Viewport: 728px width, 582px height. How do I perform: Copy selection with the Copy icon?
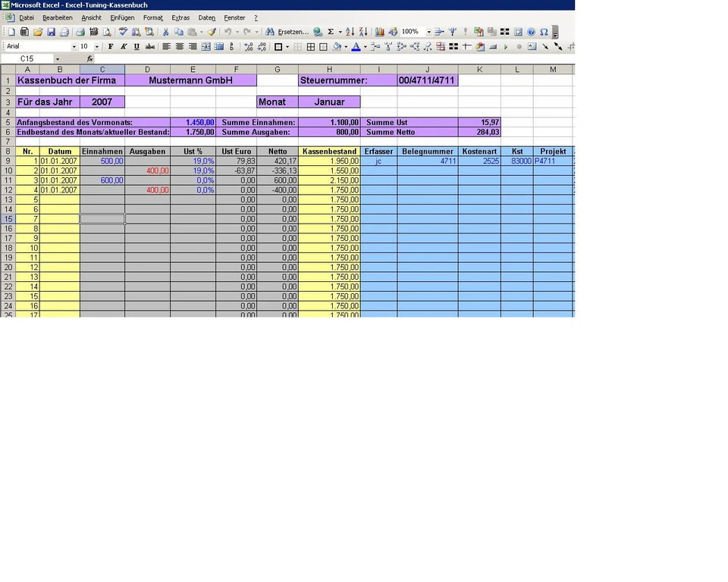(179, 32)
